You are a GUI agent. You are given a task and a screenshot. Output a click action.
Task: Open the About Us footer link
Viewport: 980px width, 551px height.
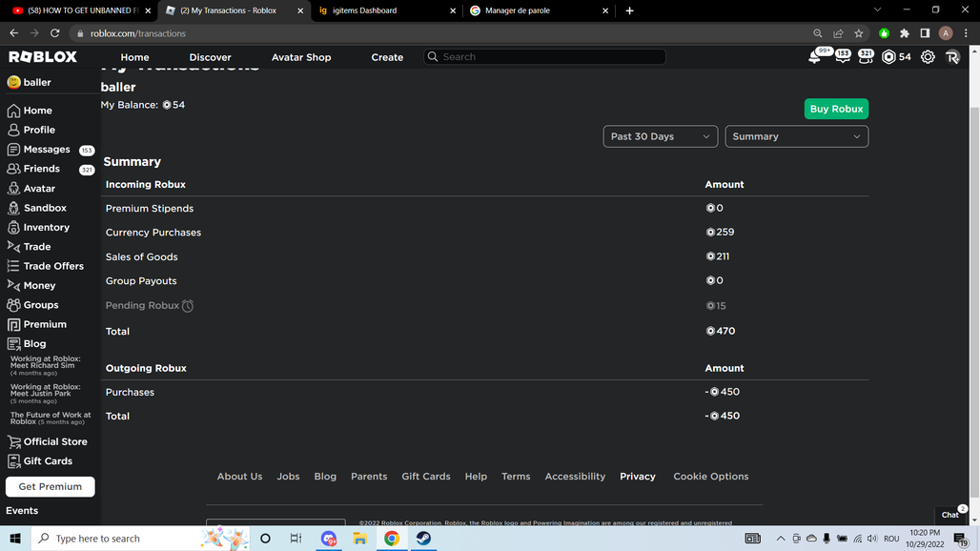point(239,476)
